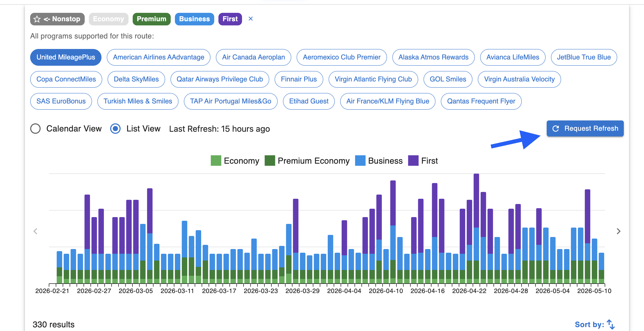
Task: Open the Sort by arrows icon
Action: coord(611,324)
